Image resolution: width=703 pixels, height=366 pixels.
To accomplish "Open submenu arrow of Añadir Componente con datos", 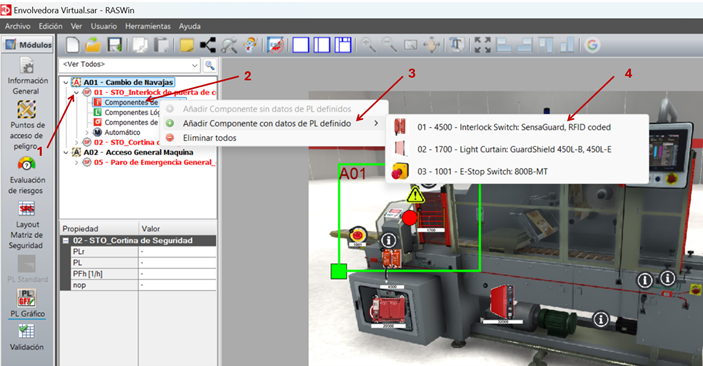I will (x=376, y=123).
